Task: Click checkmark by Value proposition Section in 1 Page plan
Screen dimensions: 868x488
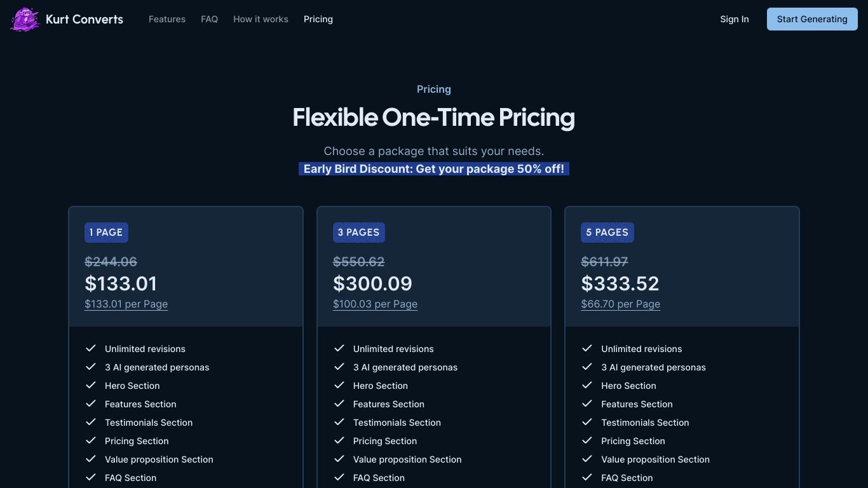Action: pos(91,459)
